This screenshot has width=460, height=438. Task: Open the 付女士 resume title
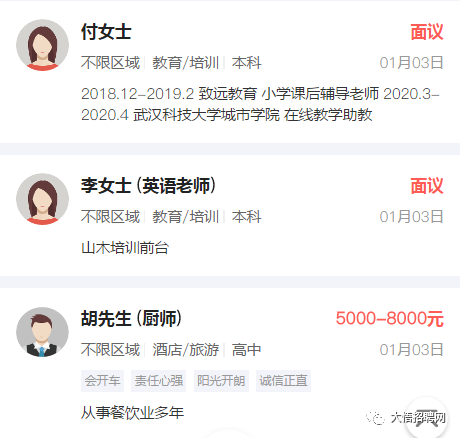[106, 32]
